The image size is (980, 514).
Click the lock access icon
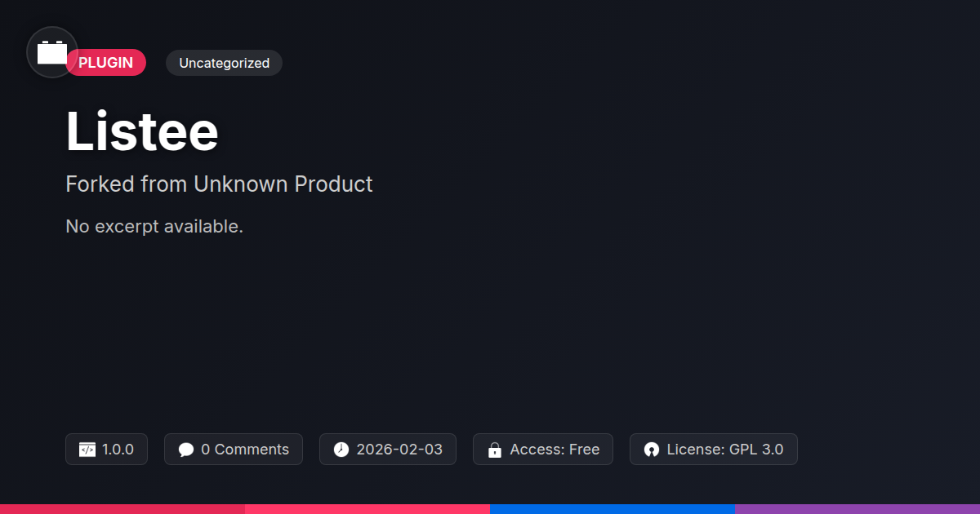(494, 450)
